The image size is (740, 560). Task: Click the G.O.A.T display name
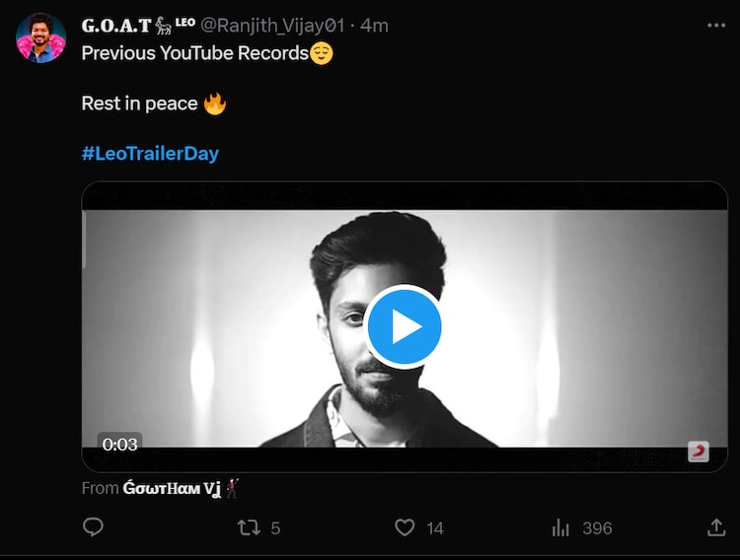pos(116,25)
